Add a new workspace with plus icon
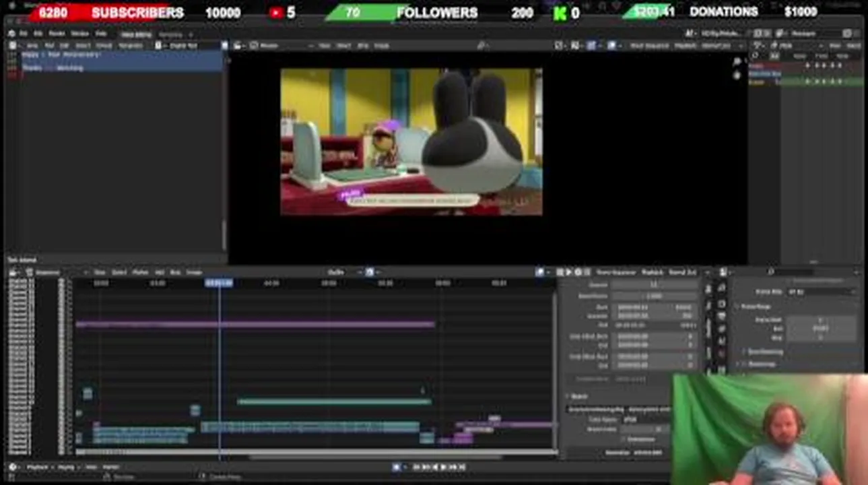Viewport: 868px width, 485px height. (x=191, y=34)
